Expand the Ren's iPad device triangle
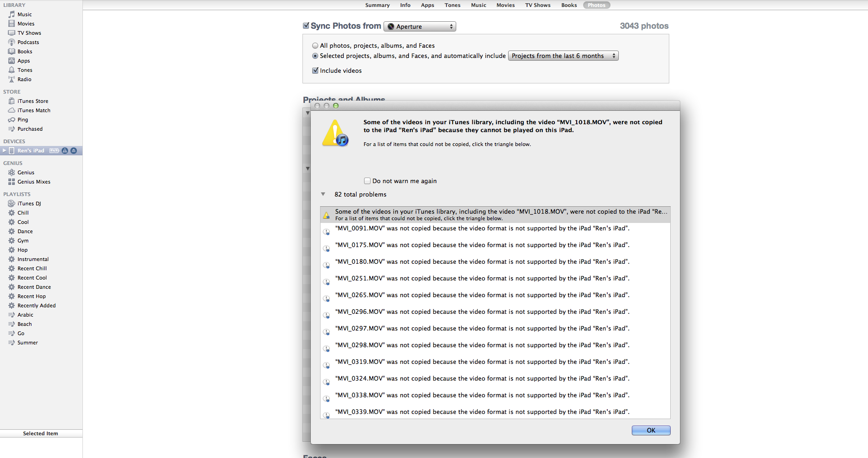The image size is (868, 458). tap(4, 151)
